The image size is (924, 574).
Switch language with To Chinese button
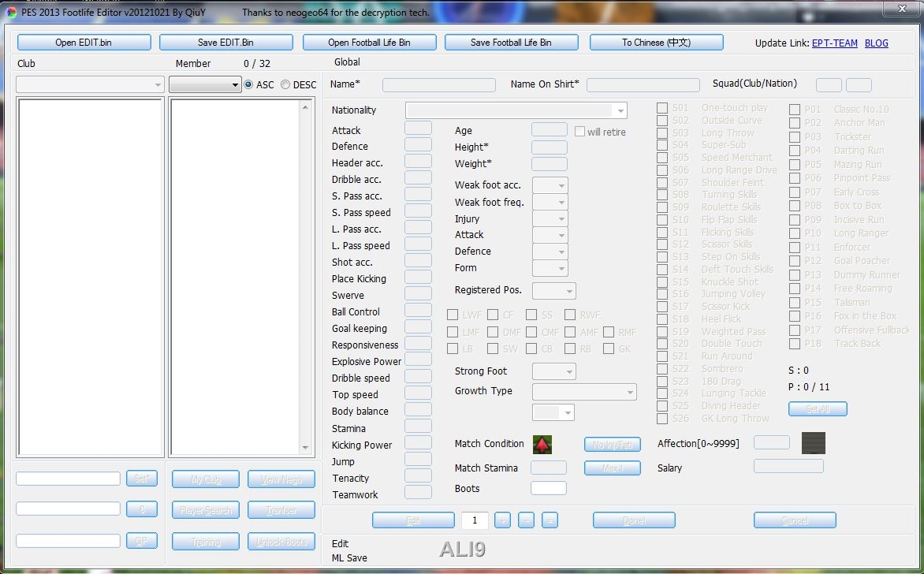(x=657, y=43)
